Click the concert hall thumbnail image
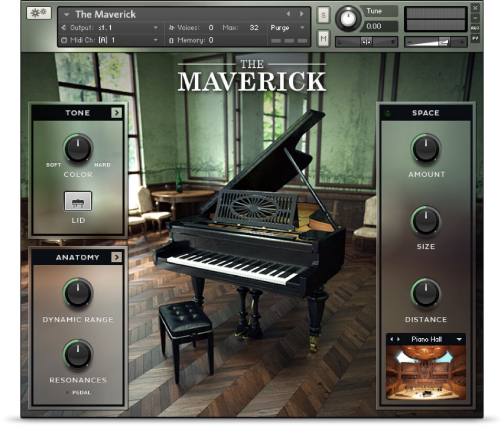 pyautogui.click(x=425, y=370)
